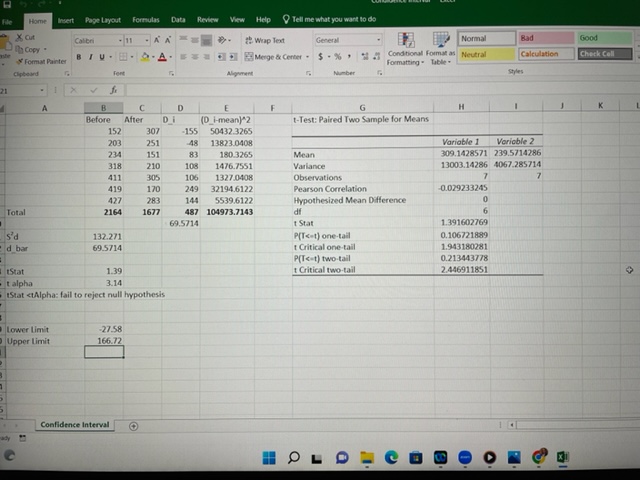640x480 pixels.
Task: Apply the Neutral cell style
Action: [x=486, y=54]
